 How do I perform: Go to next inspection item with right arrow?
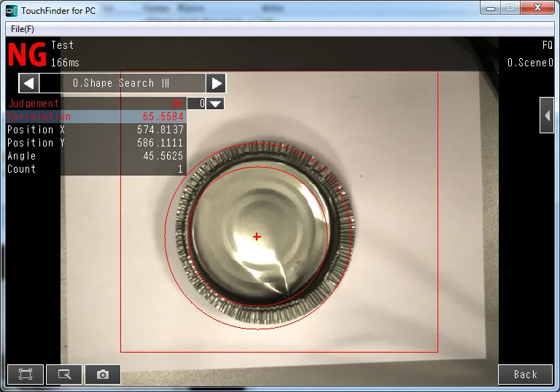click(x=216, y=83)
